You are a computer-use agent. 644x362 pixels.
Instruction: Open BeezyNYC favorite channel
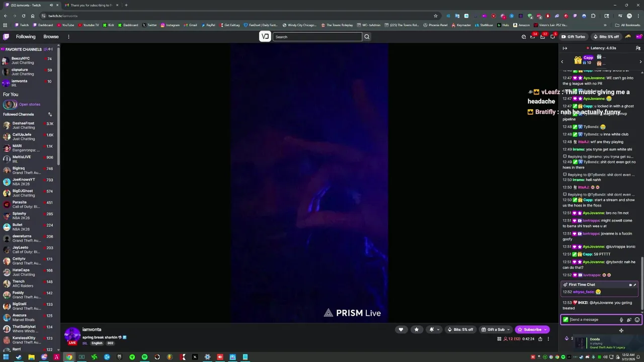28,60
